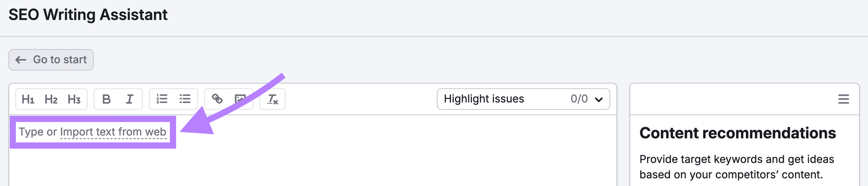Toggle bold text formatting
The height and width of the screenshot is (186, 868).
(106, 99)
